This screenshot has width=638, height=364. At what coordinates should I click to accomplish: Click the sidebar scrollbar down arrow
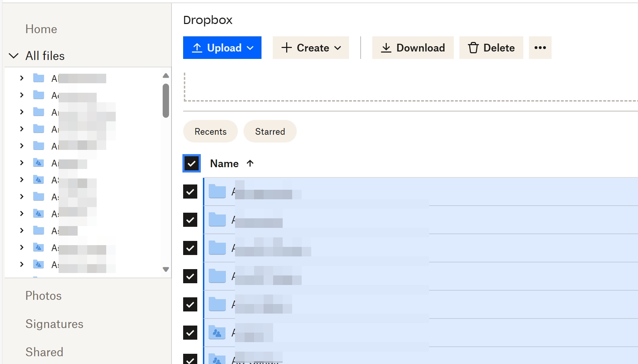(x=165, y=269)
